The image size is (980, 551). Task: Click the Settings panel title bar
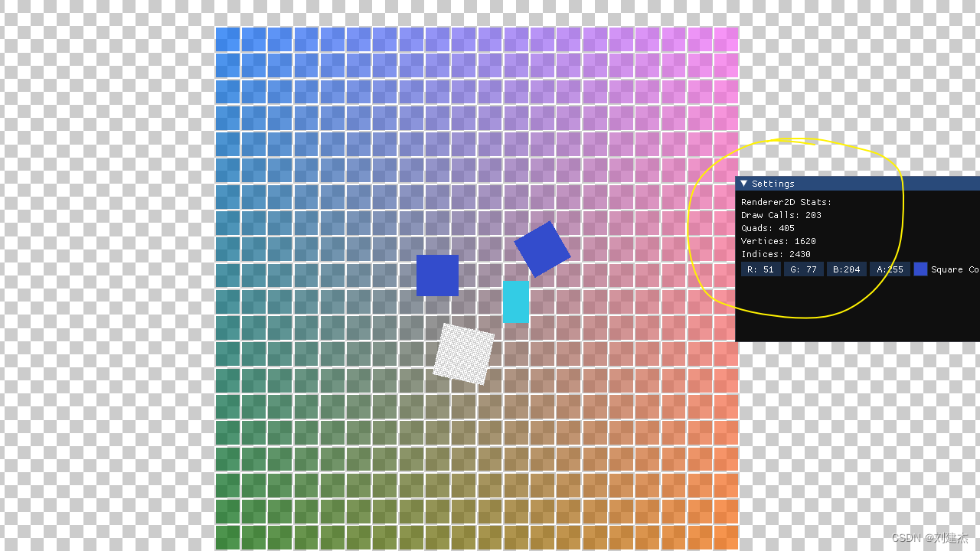(x=857, y=184)
